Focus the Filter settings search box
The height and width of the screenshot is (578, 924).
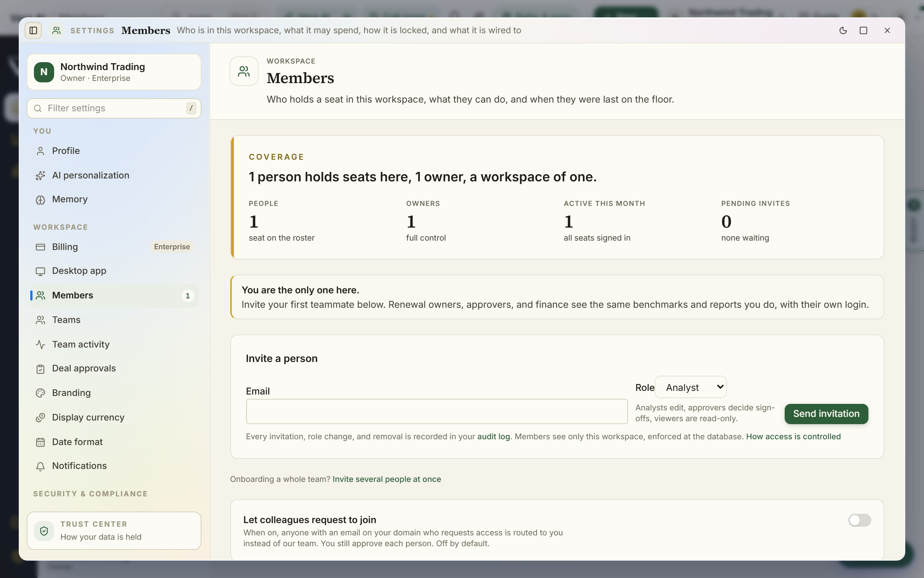coord(114,108)
